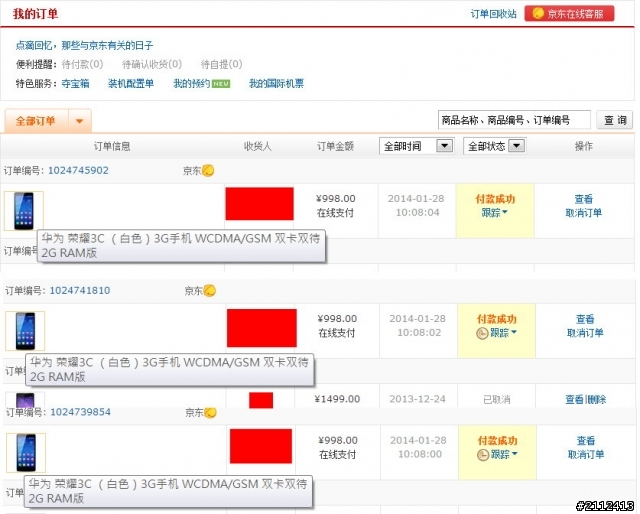
Task: Expand 跟踪 tracking for order 1024745902
Action: [x=494, y=213]
